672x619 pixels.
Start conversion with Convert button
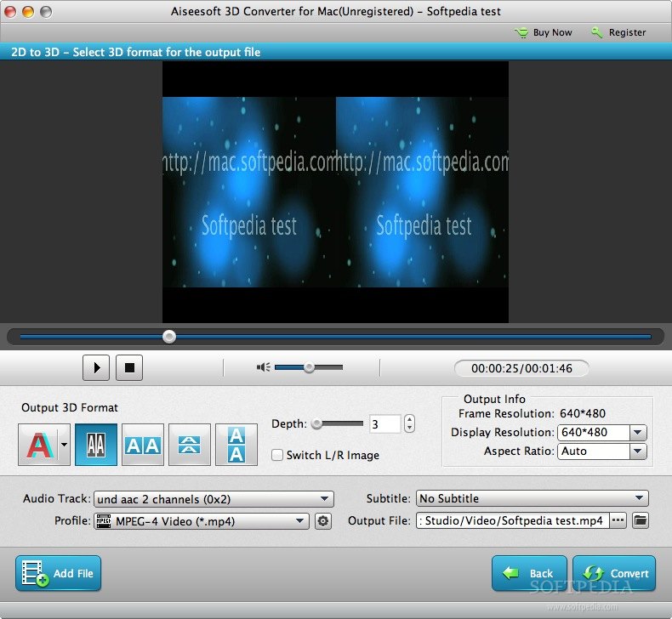point(614,573)
